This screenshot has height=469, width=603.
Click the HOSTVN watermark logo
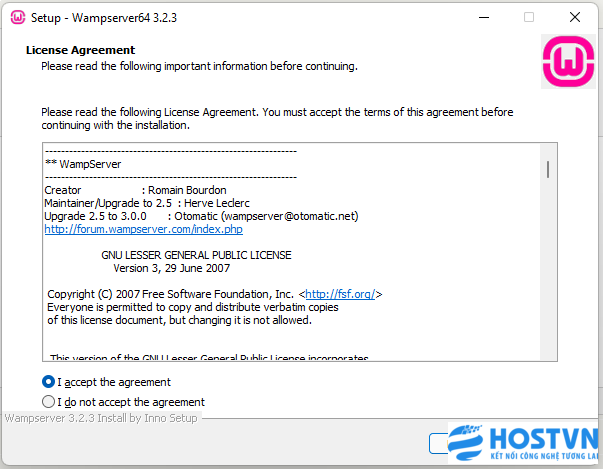523,443
